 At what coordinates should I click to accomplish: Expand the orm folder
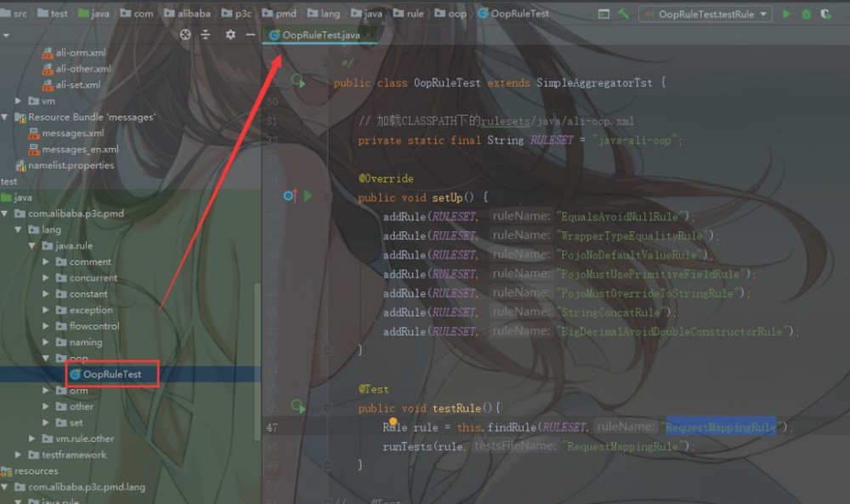point(46,390)
